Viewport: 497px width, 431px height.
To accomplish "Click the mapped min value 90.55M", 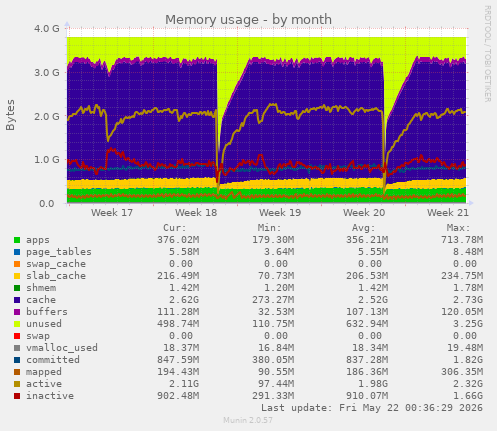I will tap(276, 372).
